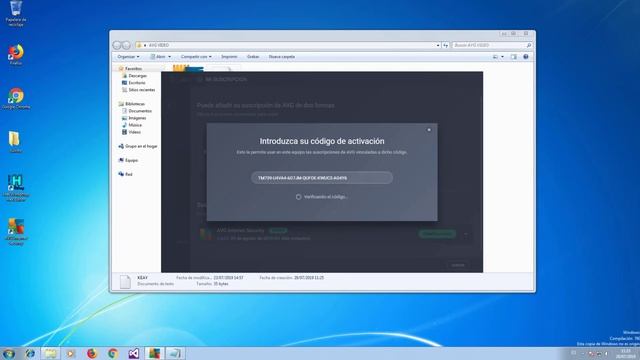
Task: Click the KEAY file icon in details pane
Action: [x=125, y=281]
